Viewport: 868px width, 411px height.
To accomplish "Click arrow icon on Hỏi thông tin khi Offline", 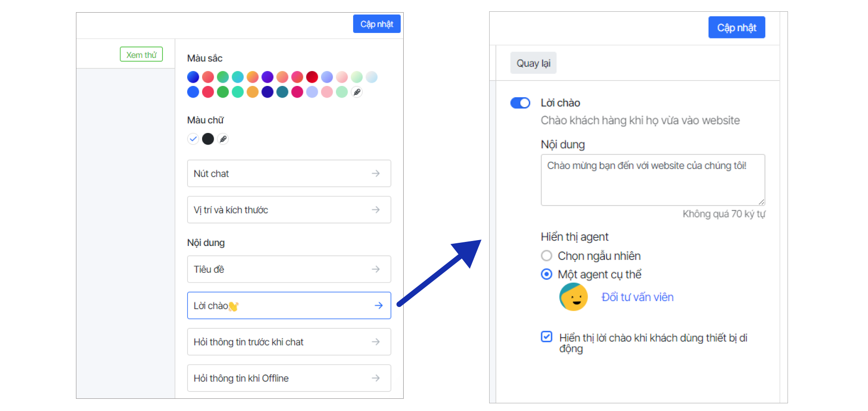I will point(376,378).
